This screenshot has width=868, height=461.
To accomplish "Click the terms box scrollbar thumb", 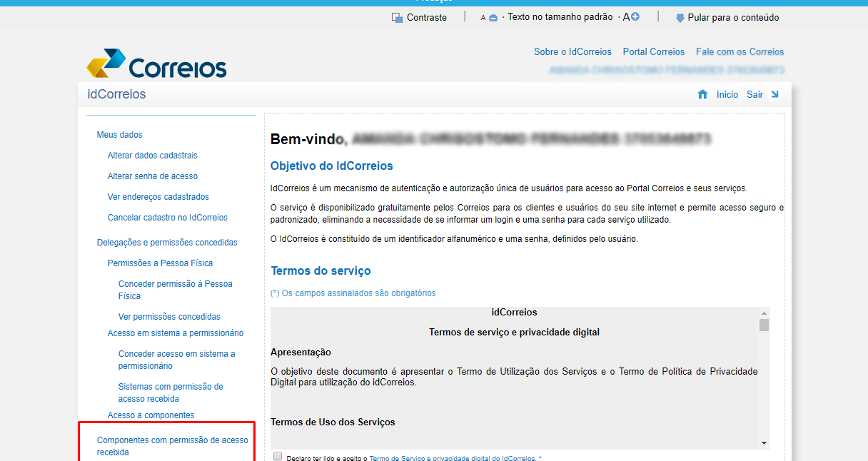I will (764, 325).
